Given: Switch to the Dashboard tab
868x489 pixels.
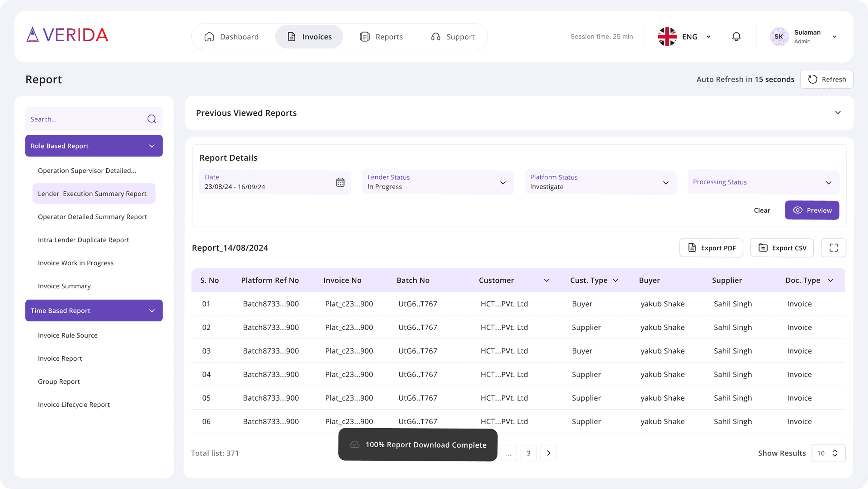Looking at the screenshot, I should pyautogui.click(x=231, y=37).
